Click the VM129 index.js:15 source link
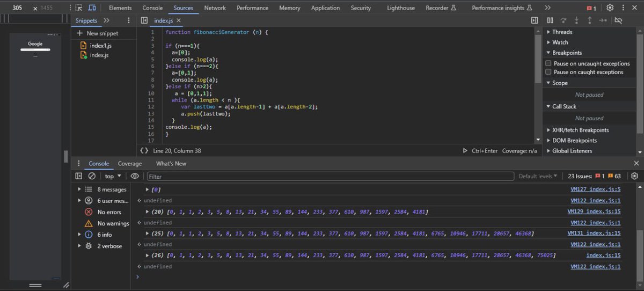The width and height of the screenshot is (644, 291). coord(594,212)
